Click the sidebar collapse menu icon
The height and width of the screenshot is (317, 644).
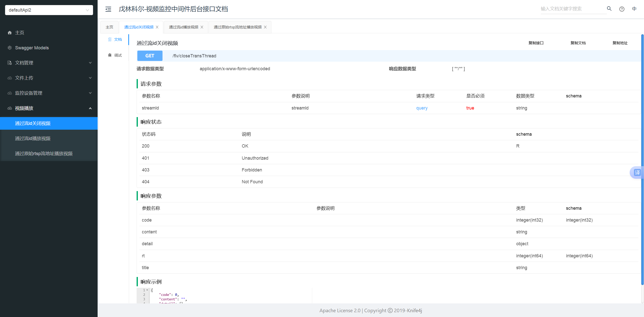coord(108,9)
